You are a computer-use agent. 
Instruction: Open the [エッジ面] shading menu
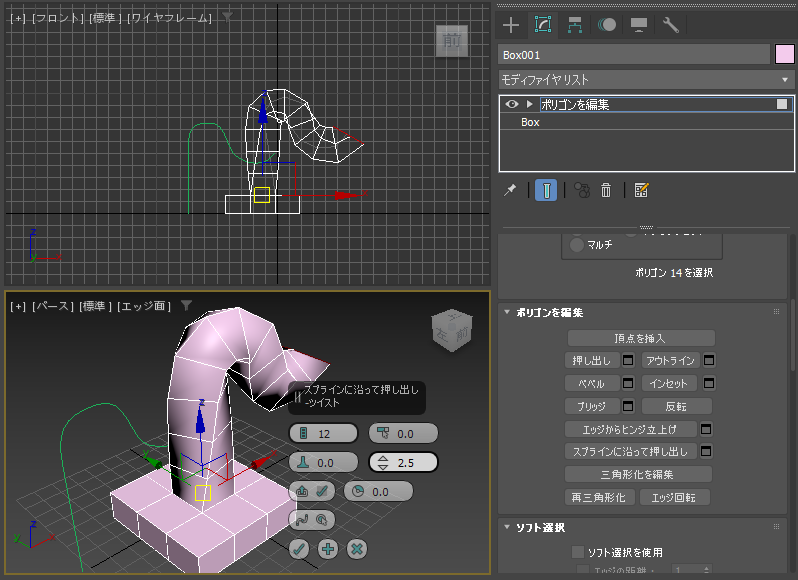click(144, 306)
